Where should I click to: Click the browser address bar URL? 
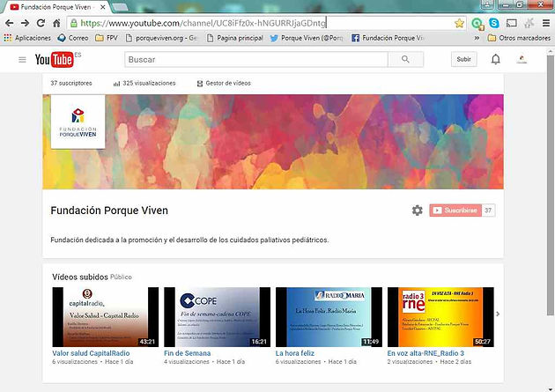pyautogui.click(x=203, y=24)
